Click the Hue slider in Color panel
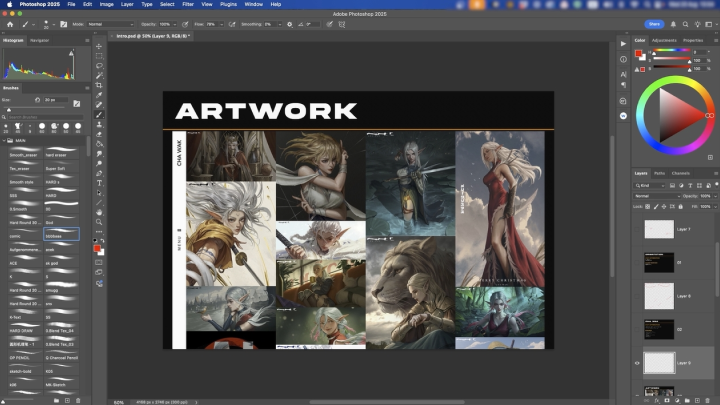The height and width of the screenshot is (405, 720). point(671,50)
